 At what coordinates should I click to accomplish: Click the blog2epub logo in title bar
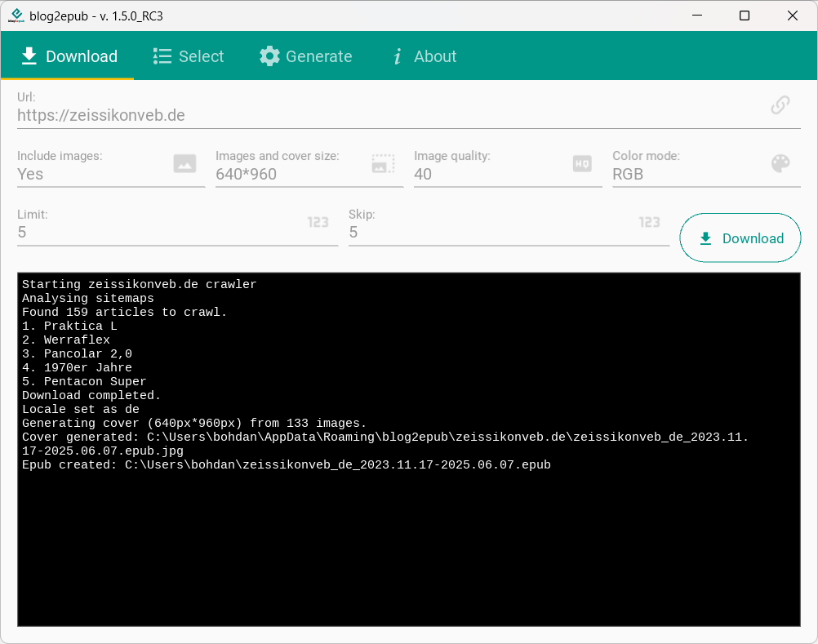point(16,16)
